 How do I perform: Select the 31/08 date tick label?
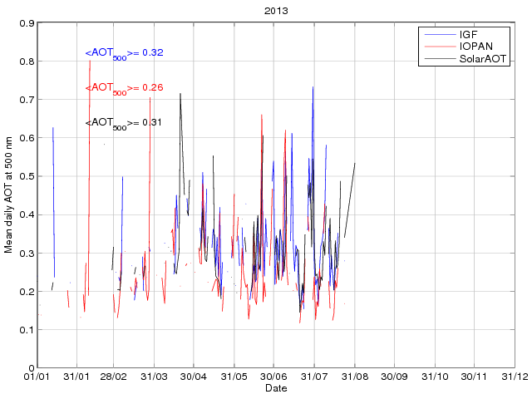[354, 377]
